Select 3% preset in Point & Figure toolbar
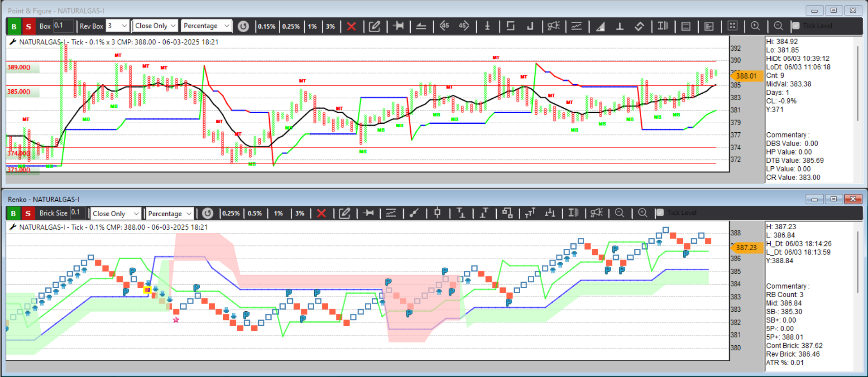 pos(331,26)
